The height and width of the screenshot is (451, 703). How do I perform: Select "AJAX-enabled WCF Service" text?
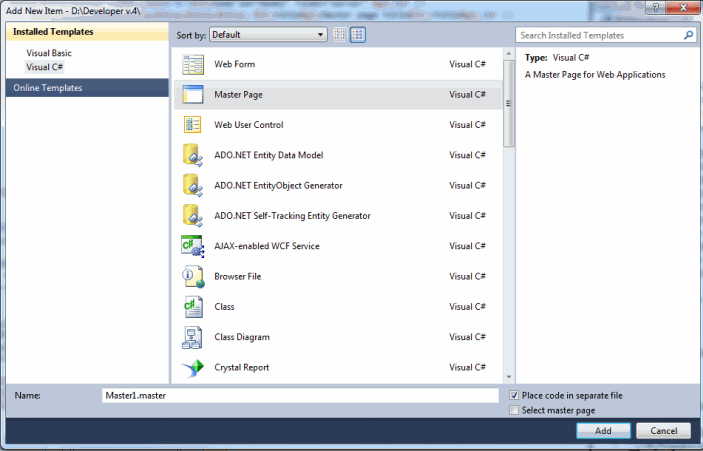click(x=267, y=246)
